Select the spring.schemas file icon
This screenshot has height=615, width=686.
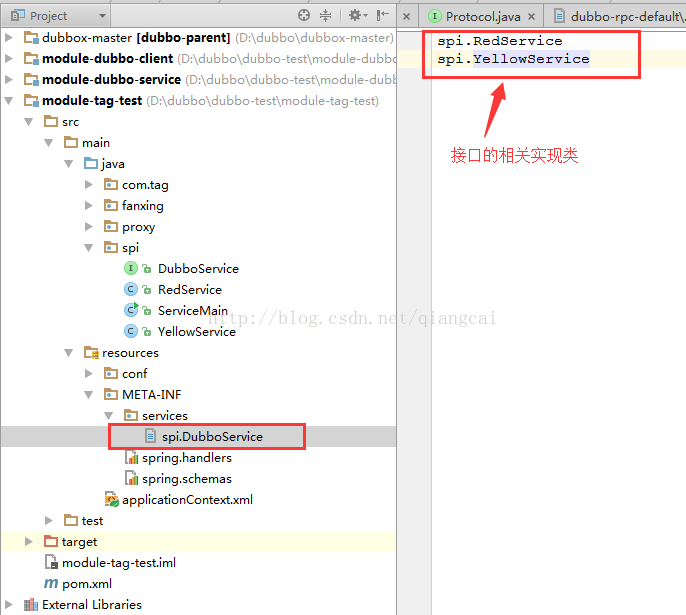click(132, 479)
